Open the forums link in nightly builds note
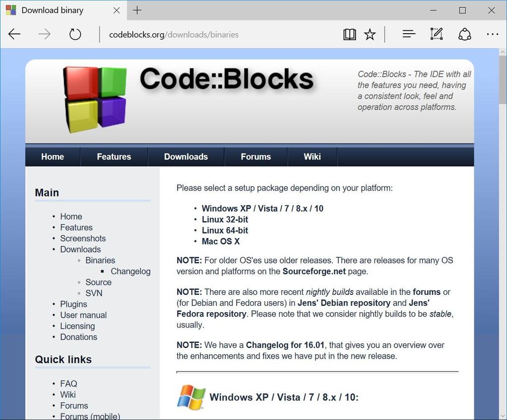This screenshot has height=420, width=507. (x=426, y=292)
